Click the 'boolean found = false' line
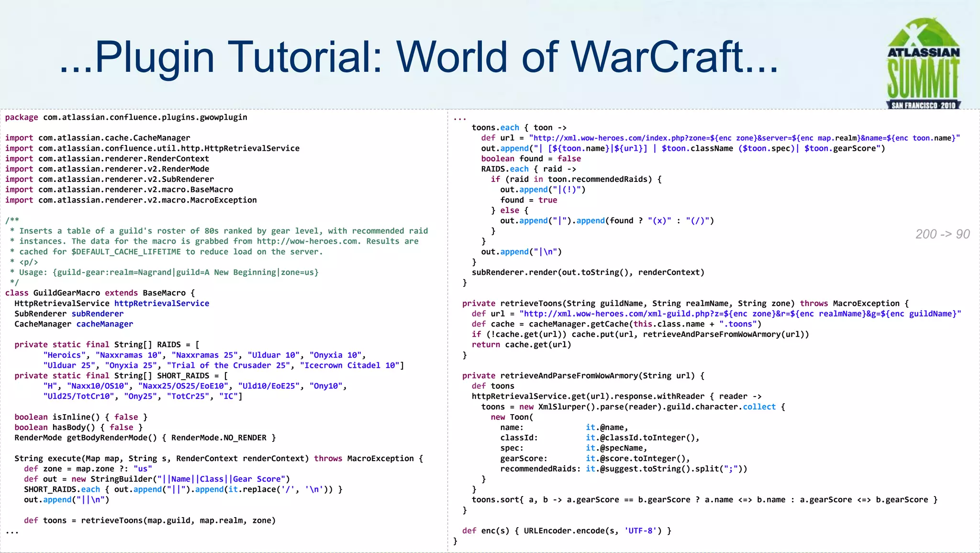The width and height of the screenshot is (980, 553). click(x=531, y=158)
